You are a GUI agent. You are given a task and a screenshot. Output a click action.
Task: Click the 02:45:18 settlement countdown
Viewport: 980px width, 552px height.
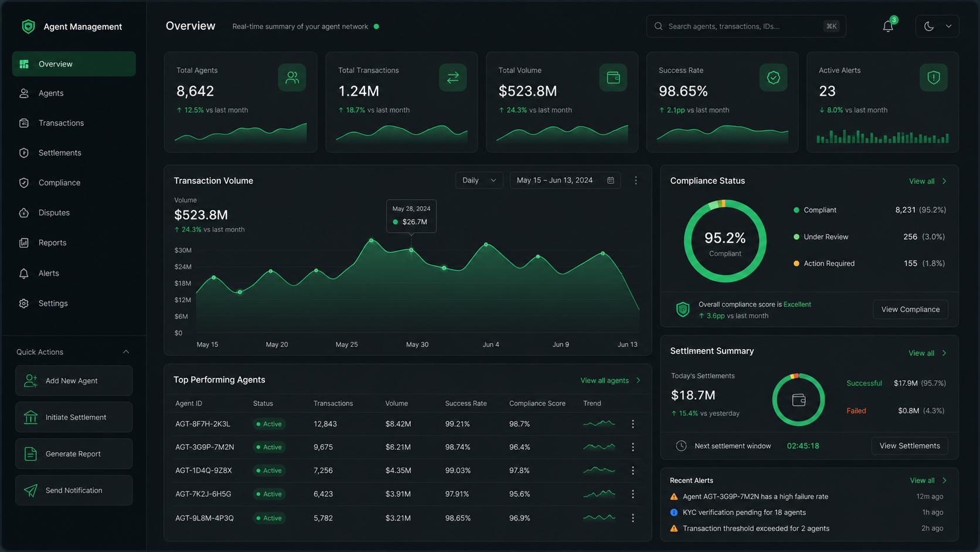tap(803, 446)
